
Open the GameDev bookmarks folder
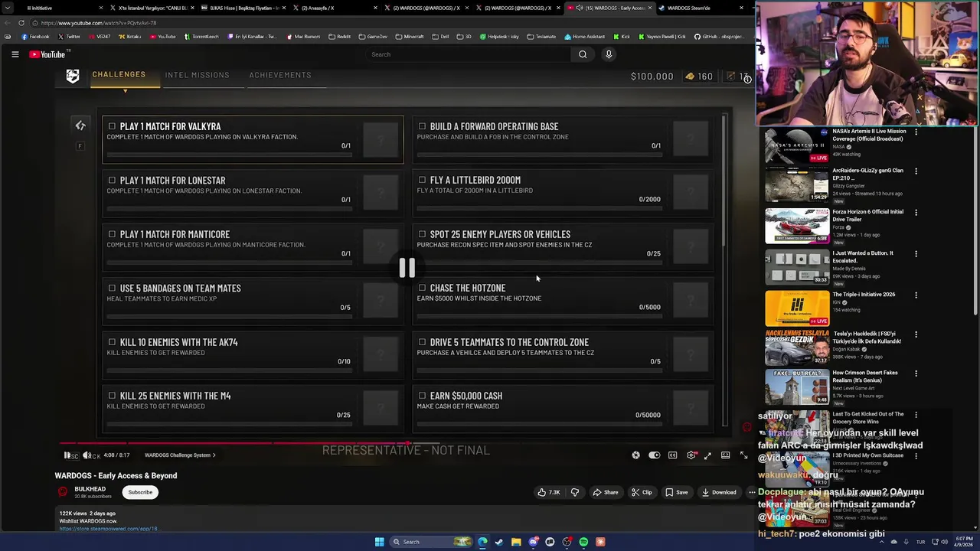pos(373,37)
